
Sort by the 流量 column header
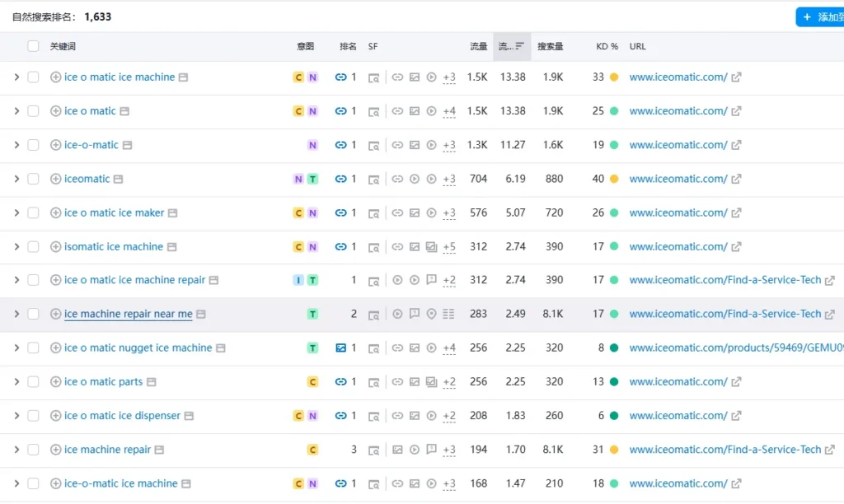(x=479, y=46)
